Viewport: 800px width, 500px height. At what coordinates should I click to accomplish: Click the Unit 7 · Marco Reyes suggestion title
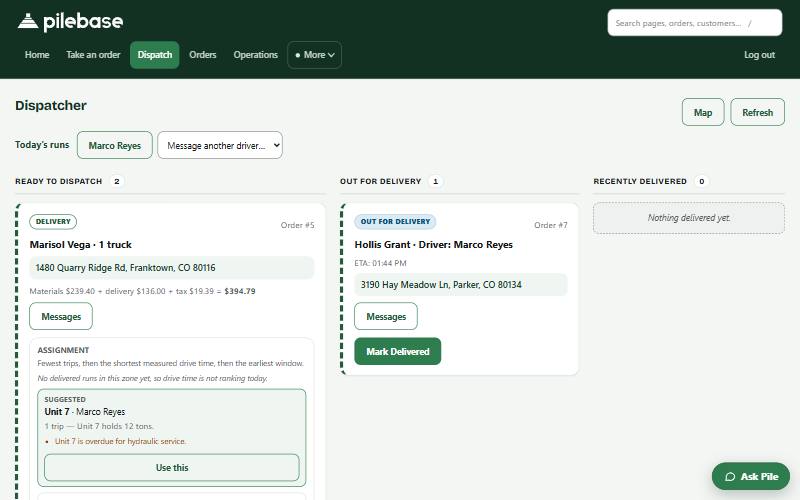click(85, 412)
